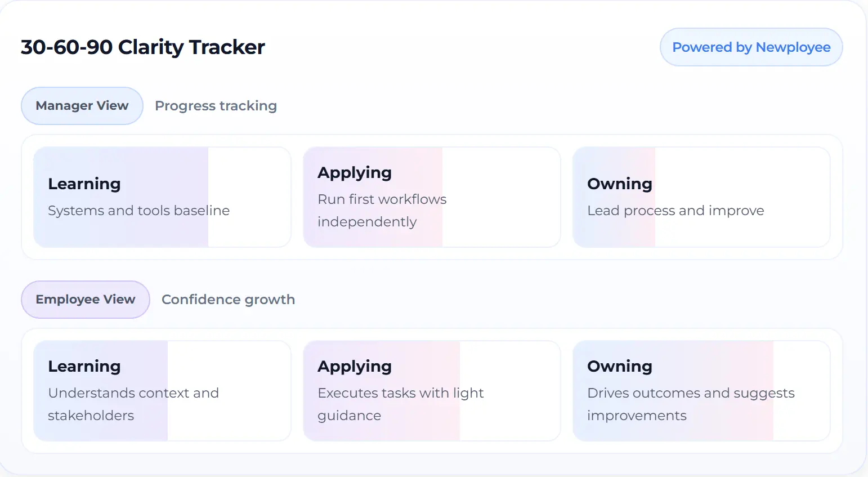Image resolution: width=868 pixels, height=477 pixels.
Task: Switch to Employee View
Action: (85, 299)
